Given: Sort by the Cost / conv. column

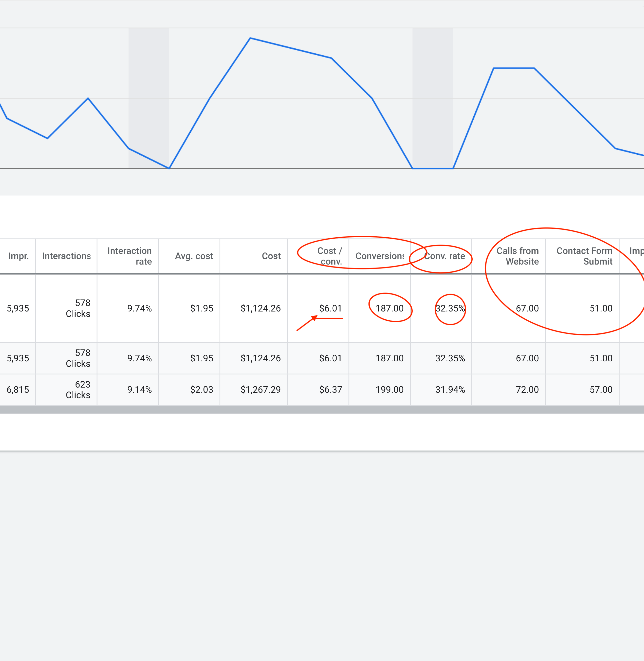Looking at the screenshot, I should click(329, 256).
